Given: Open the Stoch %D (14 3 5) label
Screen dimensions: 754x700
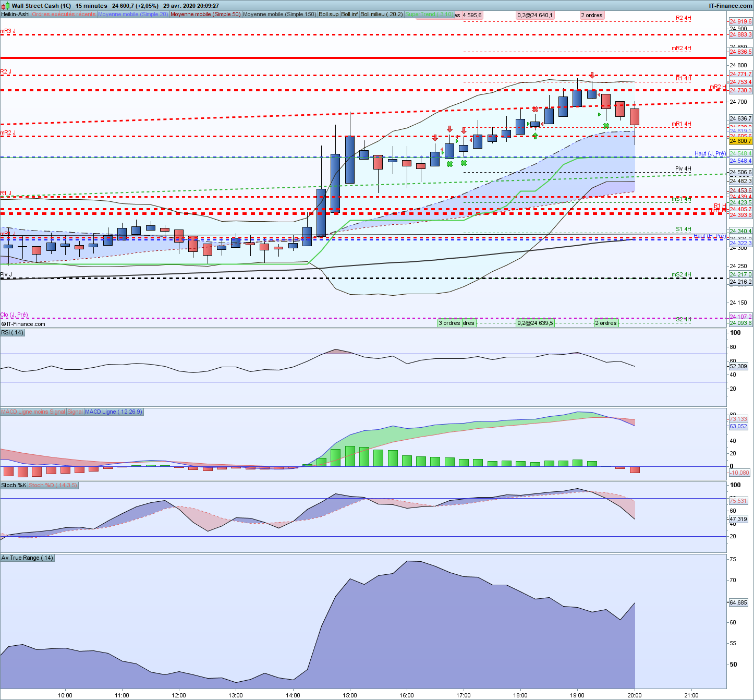Looking at the screenshot, I should (x=53, y=485).
